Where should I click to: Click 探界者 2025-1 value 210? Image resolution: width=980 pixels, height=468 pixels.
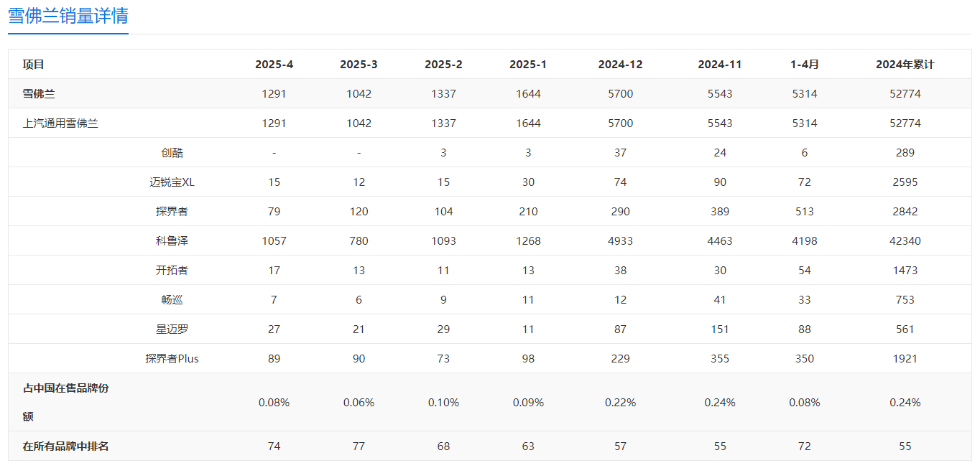pyautogui.click(x=528, y=212)
